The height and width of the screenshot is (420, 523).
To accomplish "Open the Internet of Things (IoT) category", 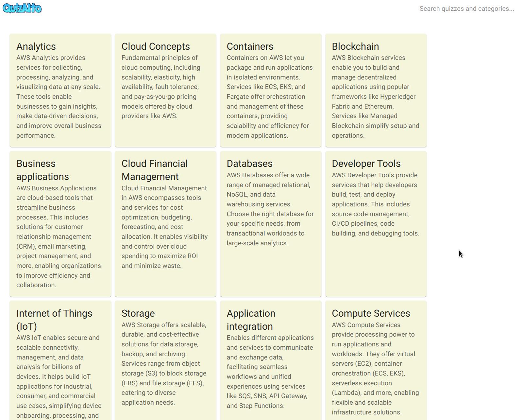I will [60, 360].
